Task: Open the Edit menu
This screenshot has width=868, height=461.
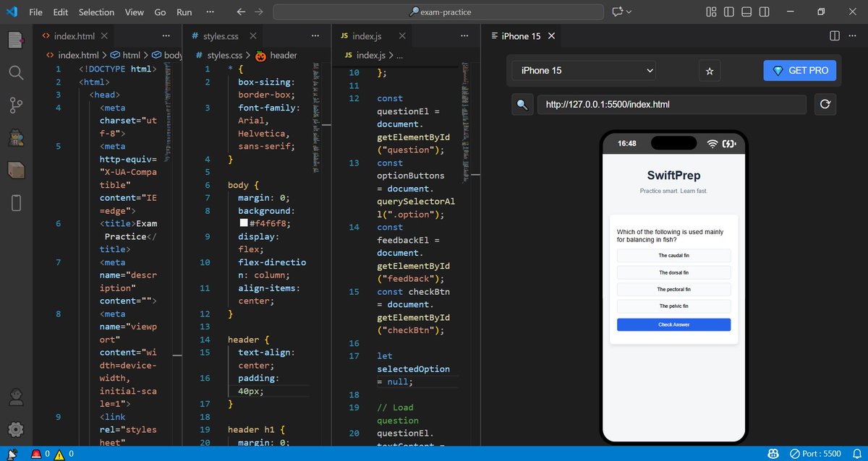Action: pos(61,12)
